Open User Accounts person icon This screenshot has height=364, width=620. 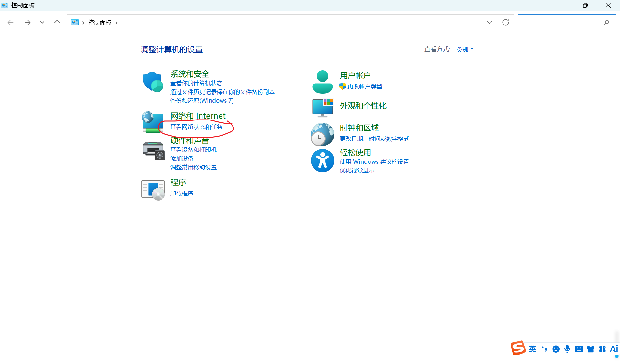[322, 82]
